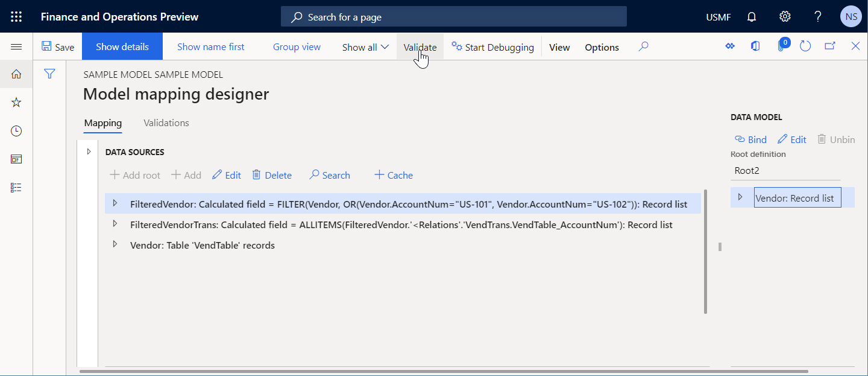The height and width of the screenshot is (376, 868).
Task: Open Office integration icon
Action: (x=755, y=46)
